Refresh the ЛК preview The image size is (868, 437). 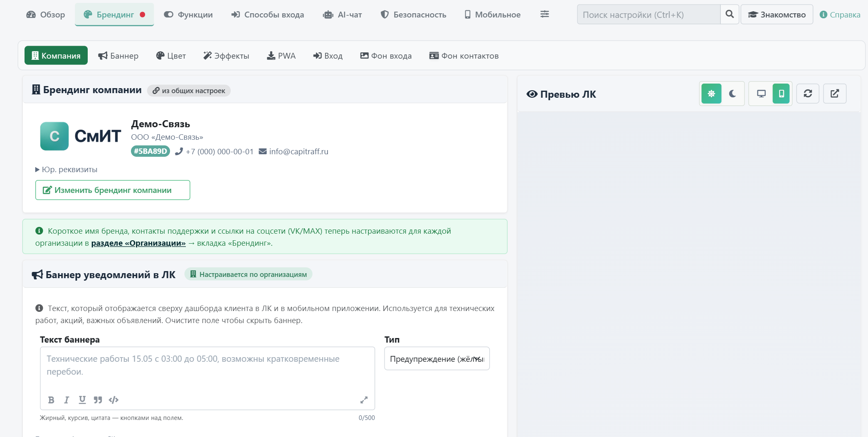(808, 94)
